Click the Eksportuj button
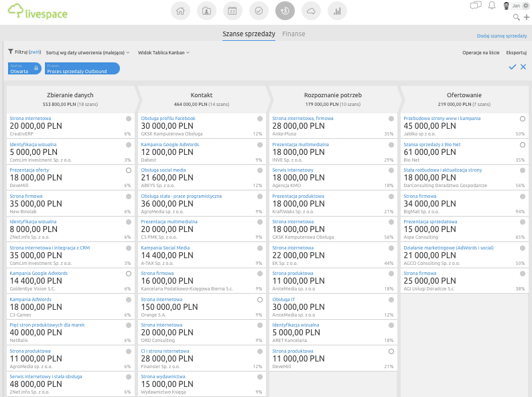The image size is (532, 397). click(517, 52)
